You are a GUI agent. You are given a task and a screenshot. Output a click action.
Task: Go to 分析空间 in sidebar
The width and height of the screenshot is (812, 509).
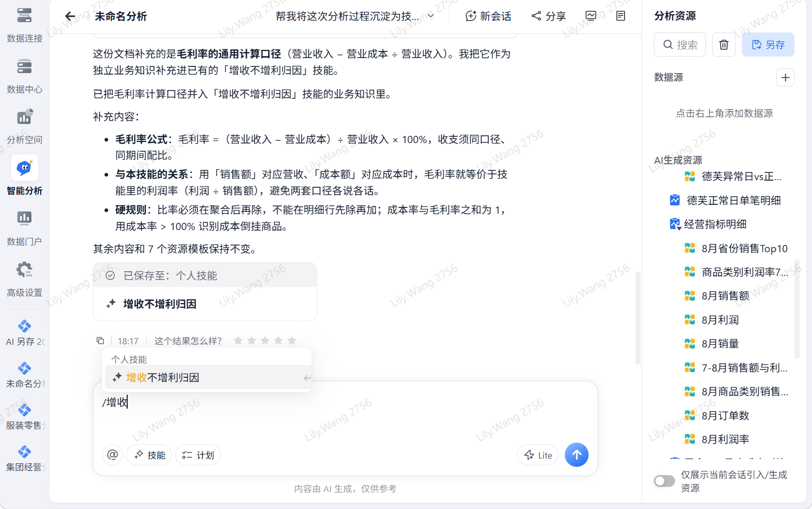(24, 127)
